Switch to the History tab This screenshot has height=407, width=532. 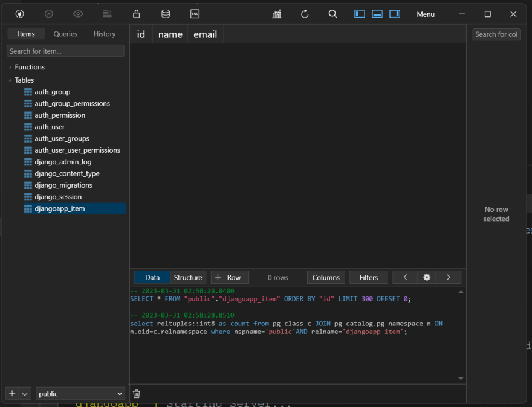(105, 34)
